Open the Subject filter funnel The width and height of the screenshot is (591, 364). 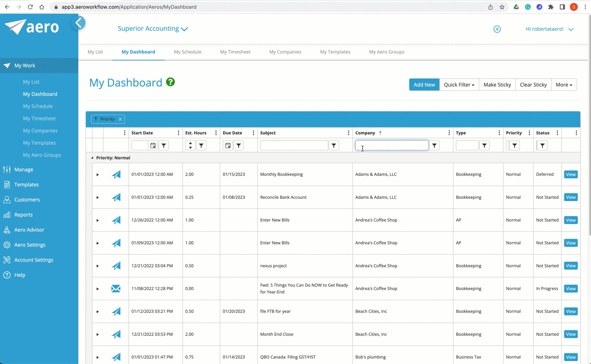click(334, 145)
